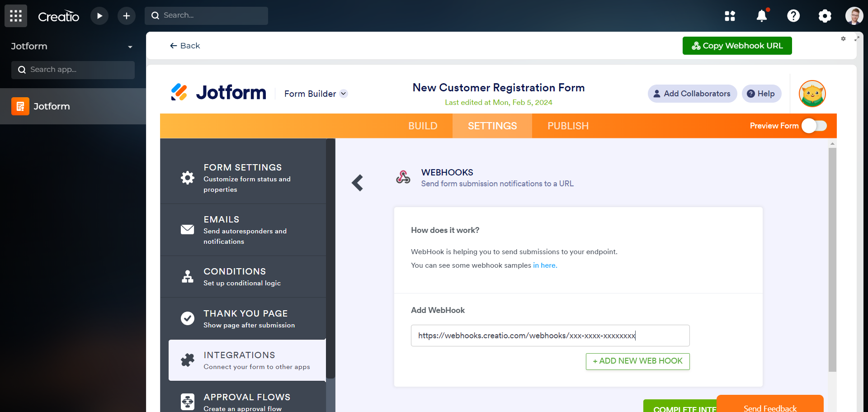Click the small page settings gear icon
This screenshot has width=868, height=412.
(x=843, y=39)
